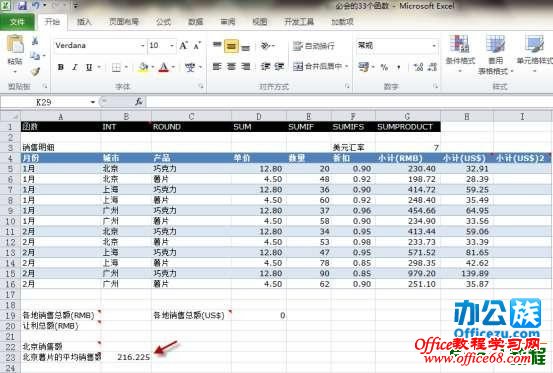Image resolution: width=553 pixels, height=373 pixels.
Task: Open Alignment group dialog launcher
Action: [x=347, y=86]
